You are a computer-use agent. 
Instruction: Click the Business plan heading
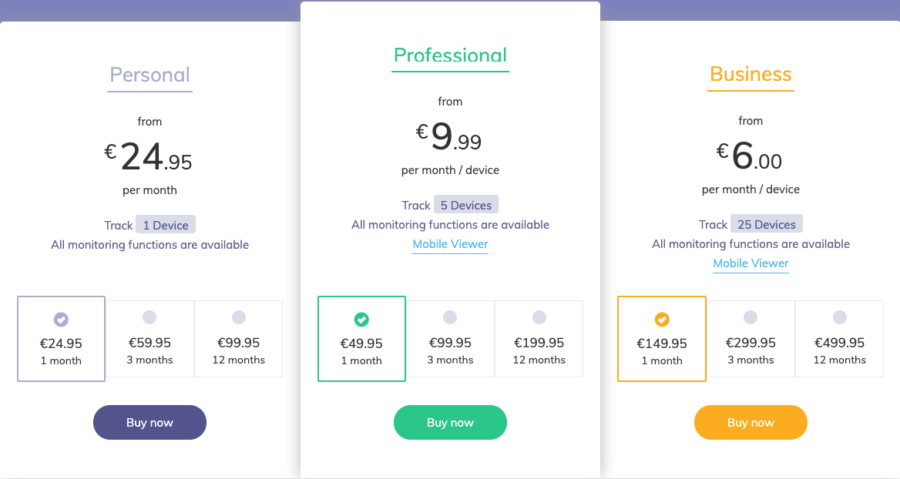pos(751,74)
